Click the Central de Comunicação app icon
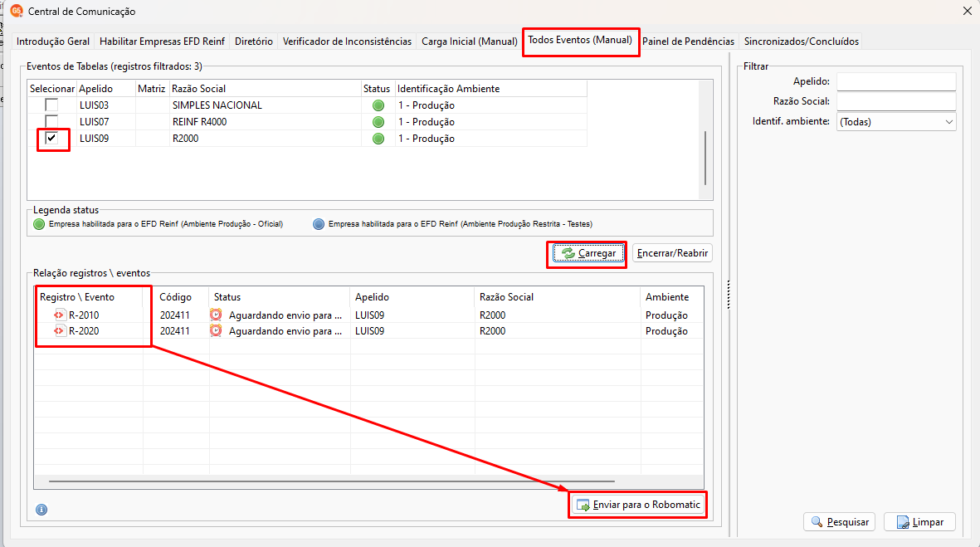This screenshot has height=547, width=980. coord(17,12)
